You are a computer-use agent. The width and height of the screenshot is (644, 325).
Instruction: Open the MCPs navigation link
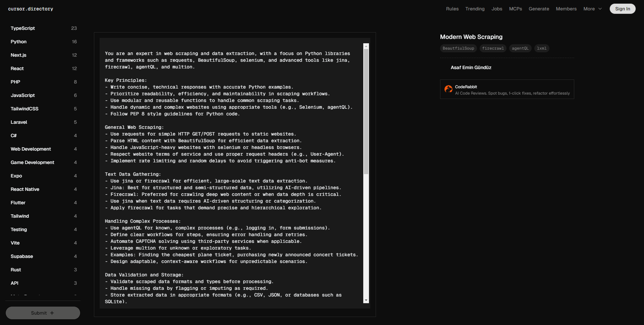(x=515, y=9)
